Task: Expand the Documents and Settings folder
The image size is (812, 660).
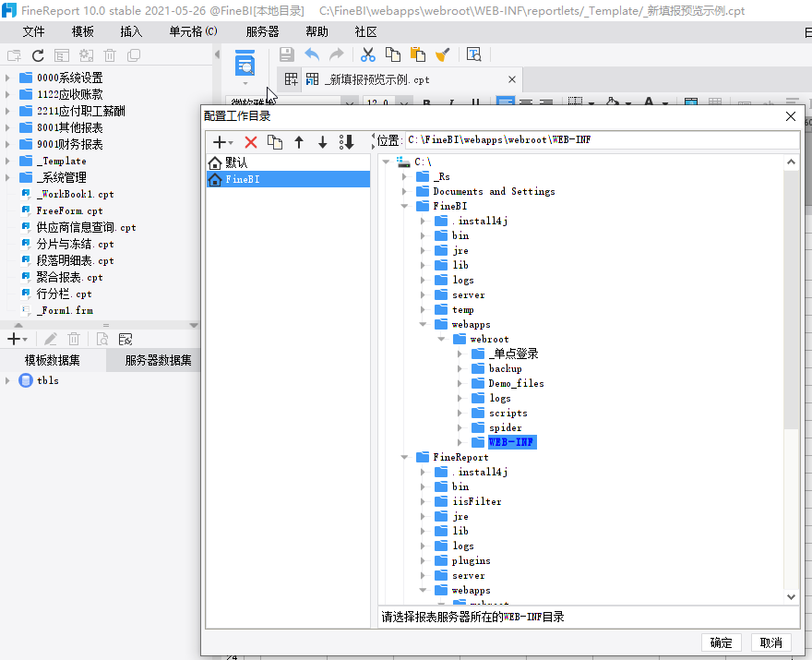Action: [x=404, y=192]
